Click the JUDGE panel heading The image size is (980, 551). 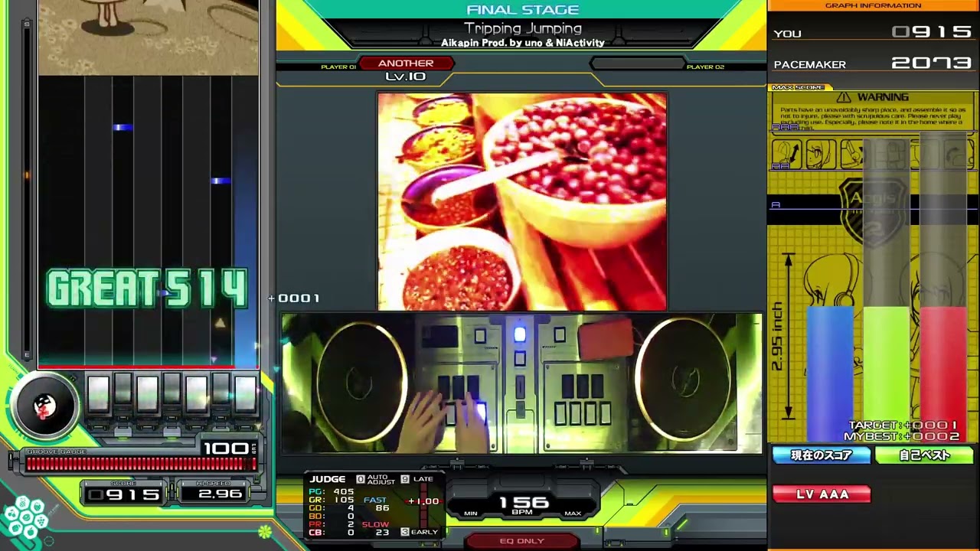click(x=328, y=479)
